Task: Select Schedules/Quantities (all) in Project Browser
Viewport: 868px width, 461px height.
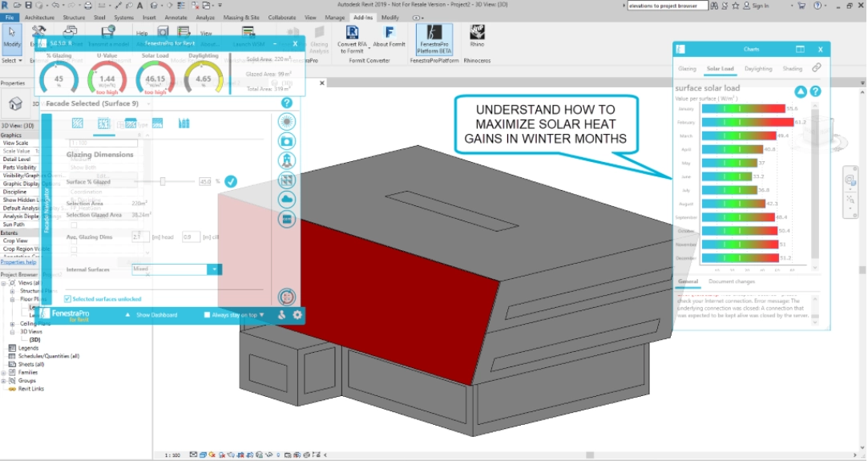Action: tap(49, 357)
